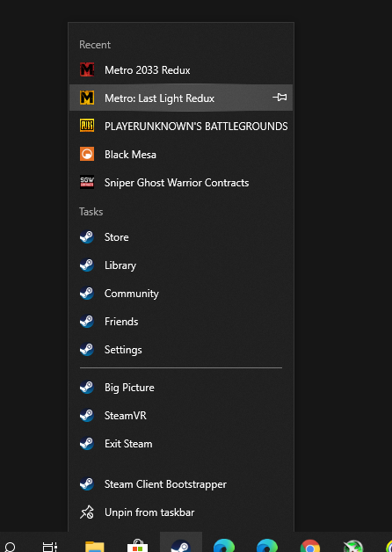Switch Steam to Big Picture mode
This screenshot has height=552, width=392.
click(x=181, y=388)
